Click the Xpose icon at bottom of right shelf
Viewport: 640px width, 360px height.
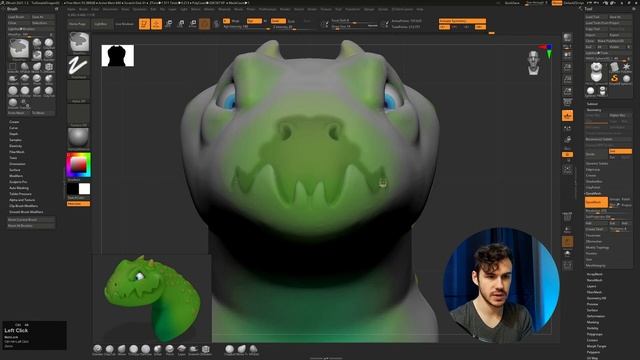coord(567,266)
